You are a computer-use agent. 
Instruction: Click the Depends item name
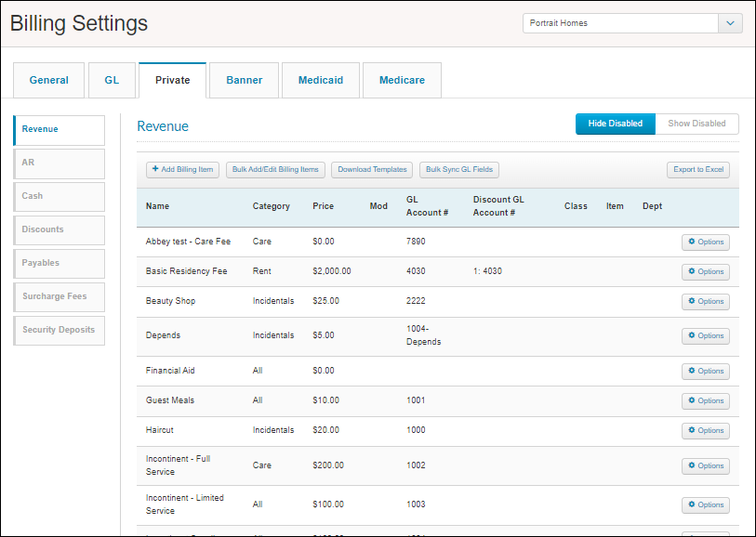tap(163, 335)
